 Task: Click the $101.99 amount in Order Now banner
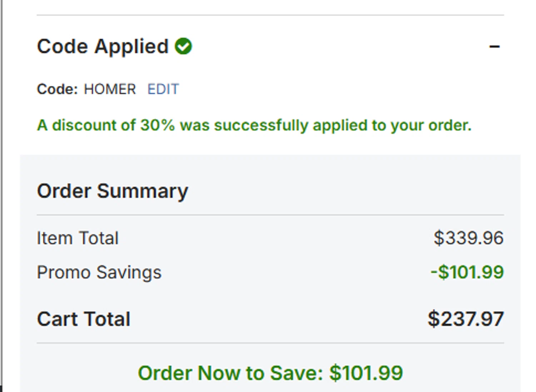(x=366, y=373)
